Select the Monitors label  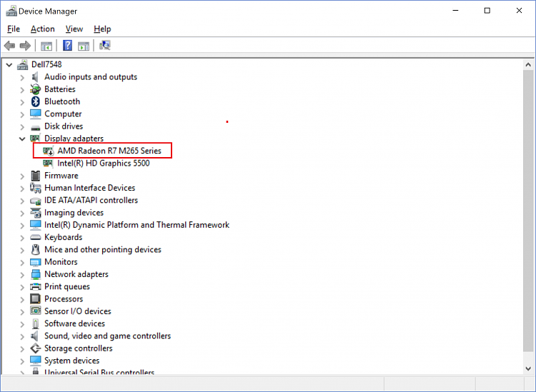(61, 262)
